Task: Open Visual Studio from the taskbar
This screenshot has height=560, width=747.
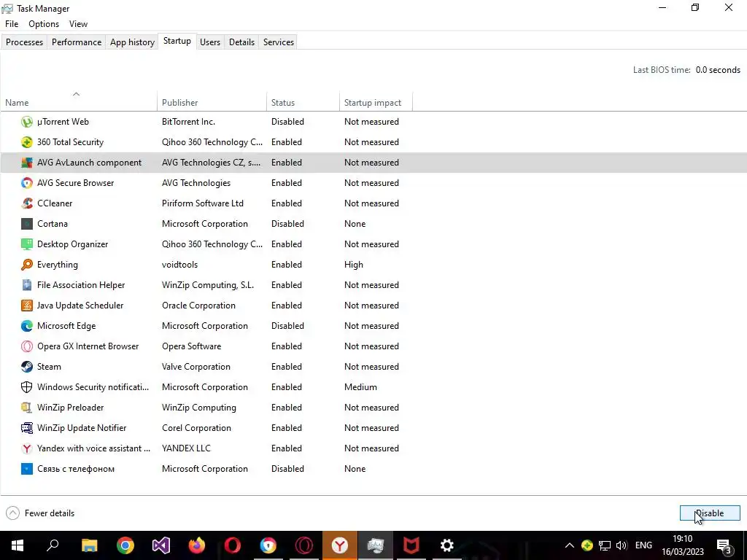Action: [161, 545]
